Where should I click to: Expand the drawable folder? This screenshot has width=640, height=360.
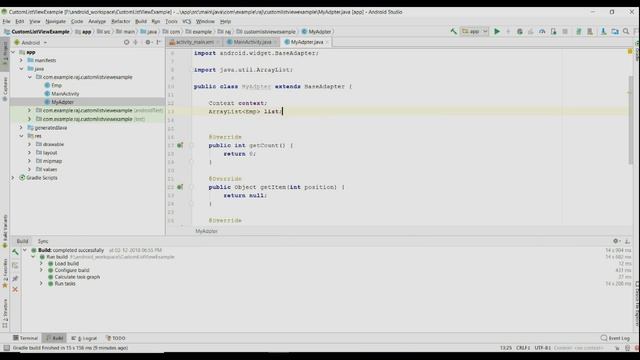point(29,144)
